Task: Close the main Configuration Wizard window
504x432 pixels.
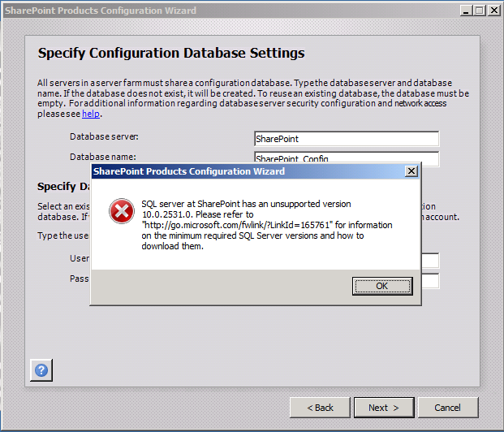Action: [x=493, y=10]
